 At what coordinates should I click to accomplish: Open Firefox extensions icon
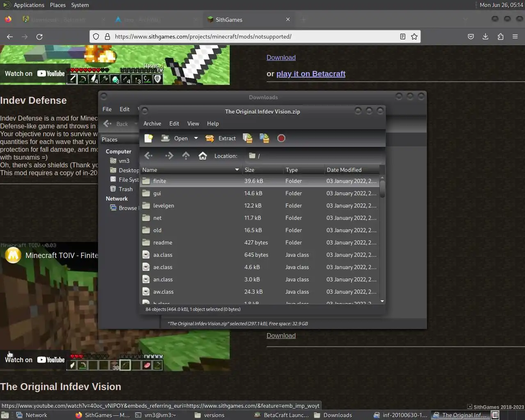click(500, 37)
